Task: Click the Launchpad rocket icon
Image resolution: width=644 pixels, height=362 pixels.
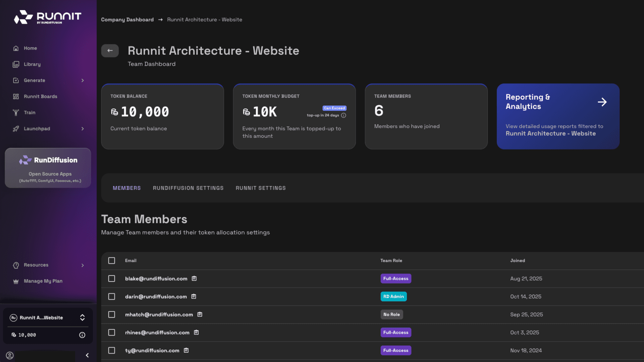Action: pyautogui.click(x=16, y=129)
